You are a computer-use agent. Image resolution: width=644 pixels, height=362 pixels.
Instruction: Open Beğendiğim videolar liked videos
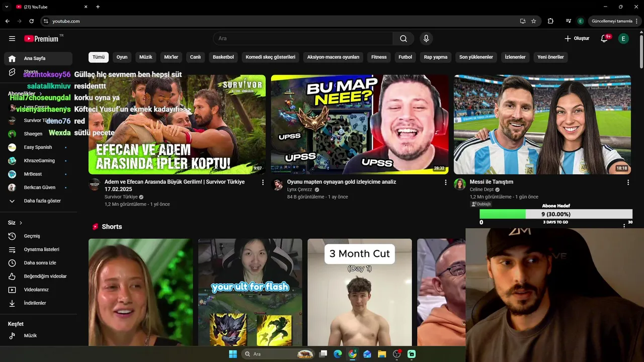38,277
